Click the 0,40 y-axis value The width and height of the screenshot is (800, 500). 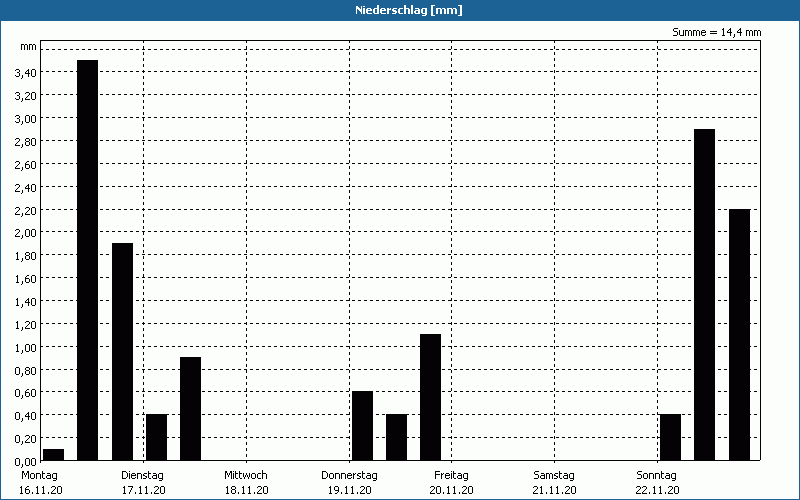click(26, 416)
